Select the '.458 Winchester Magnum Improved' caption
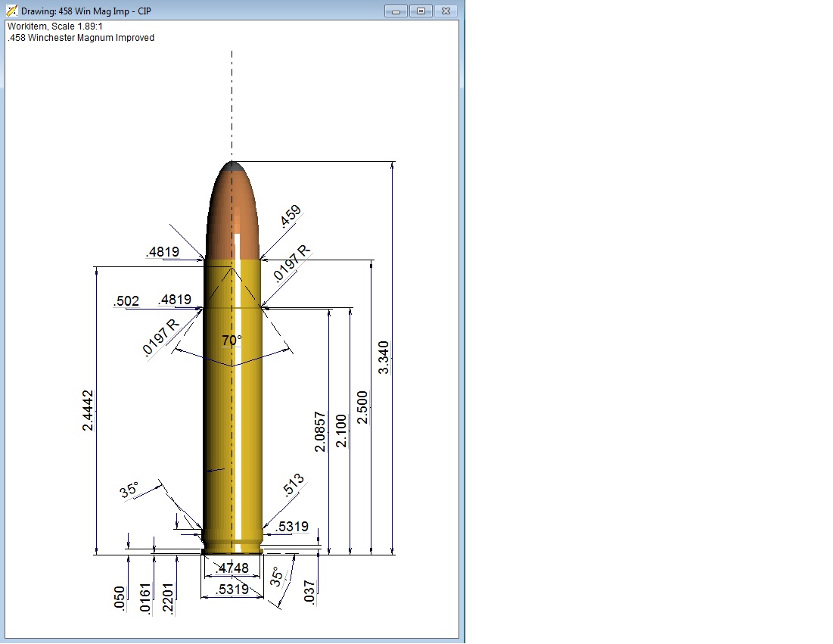This screenshot has width=833, height=644. [81, 38]
